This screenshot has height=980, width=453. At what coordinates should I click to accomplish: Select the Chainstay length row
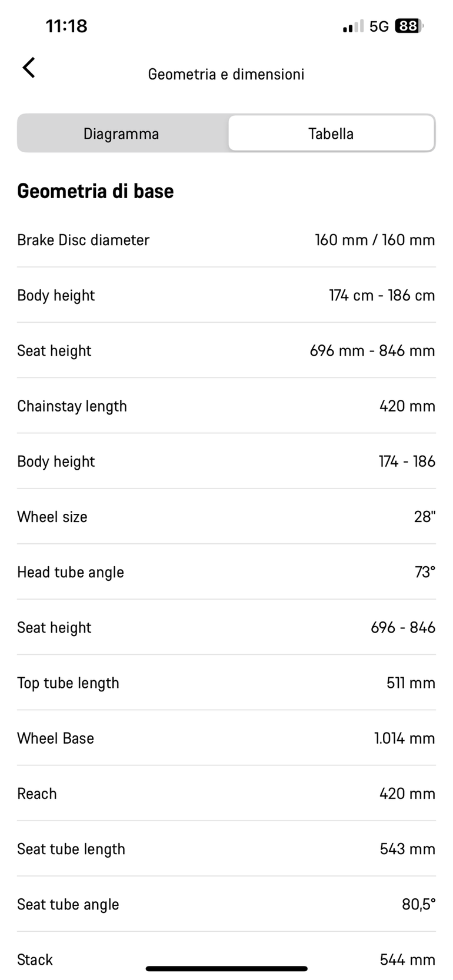pyautogui.click(x=226, y=406)
